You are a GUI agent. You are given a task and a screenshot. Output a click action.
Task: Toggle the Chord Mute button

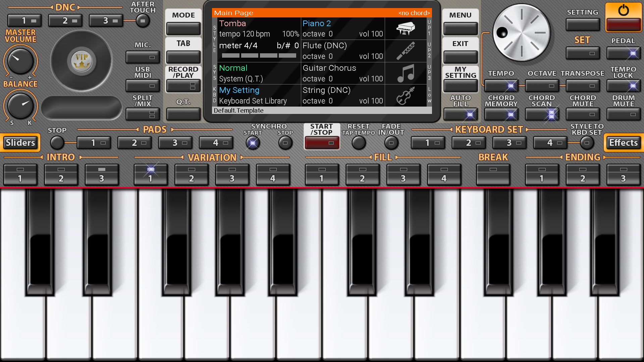583,114
